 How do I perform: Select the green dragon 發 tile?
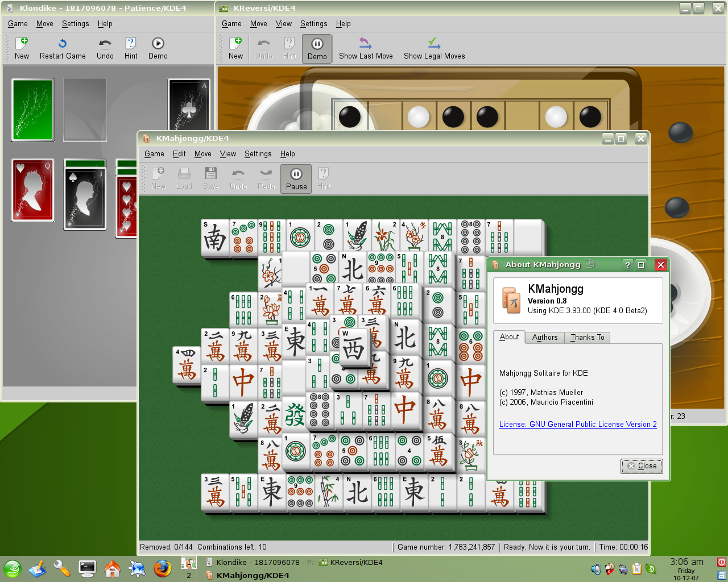coord(295,414)
